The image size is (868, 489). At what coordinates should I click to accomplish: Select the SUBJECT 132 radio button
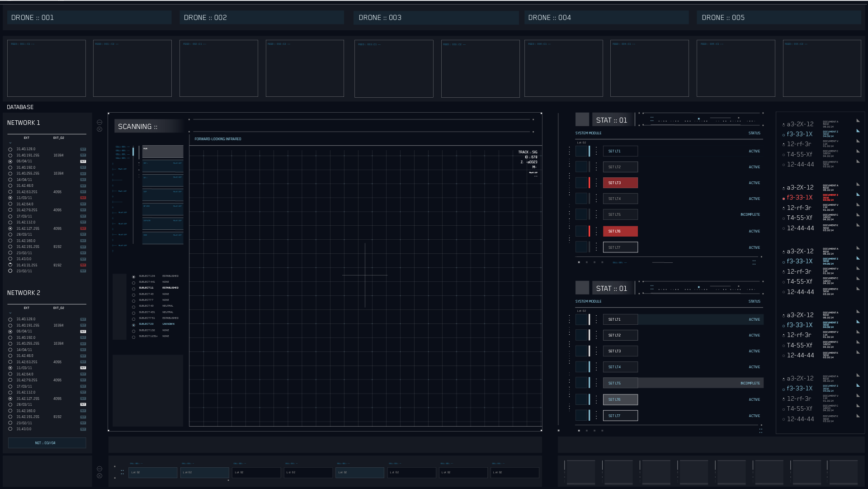tap(133, 331)
